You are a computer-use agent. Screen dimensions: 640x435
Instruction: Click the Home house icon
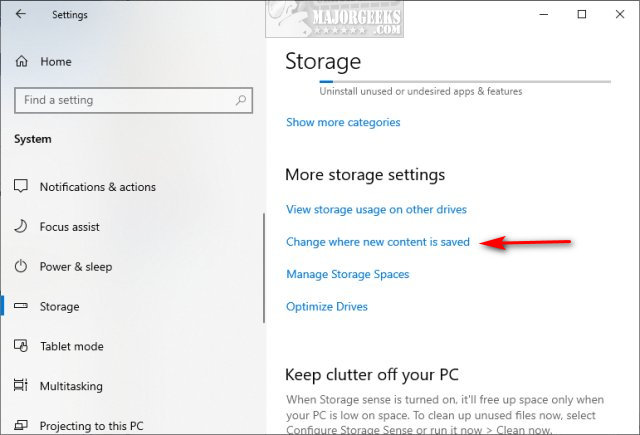pyautogui.click(x=21, y=62)
